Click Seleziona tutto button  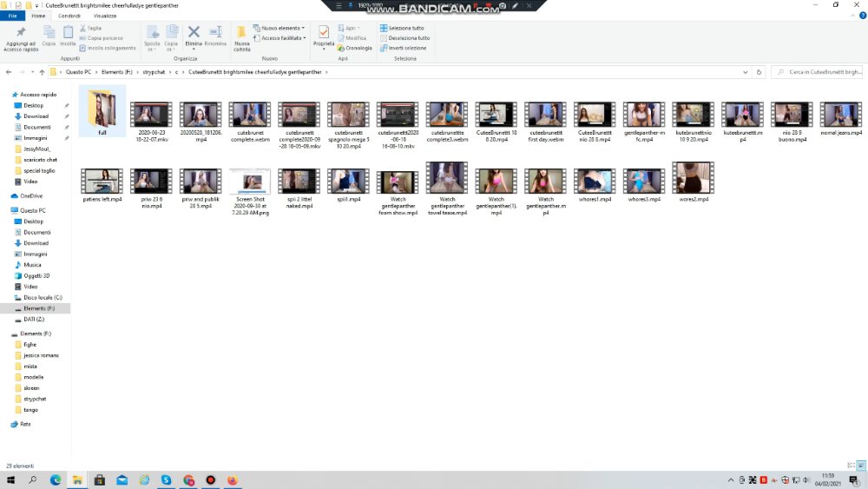pos(402,28)
